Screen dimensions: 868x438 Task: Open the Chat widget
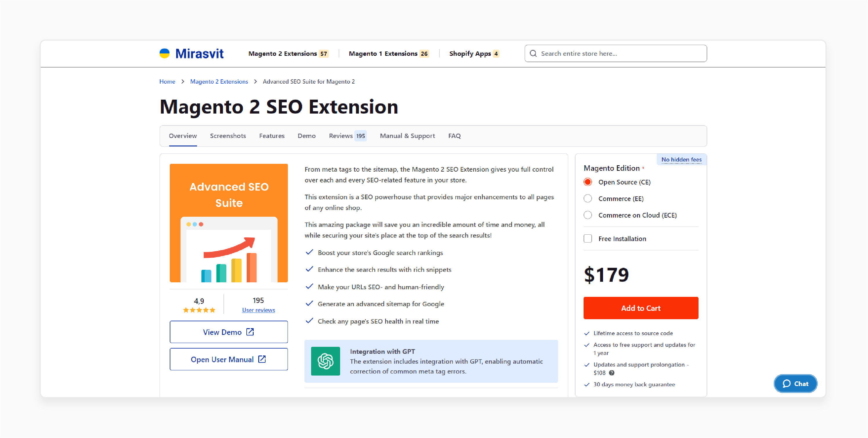point(795,383)
